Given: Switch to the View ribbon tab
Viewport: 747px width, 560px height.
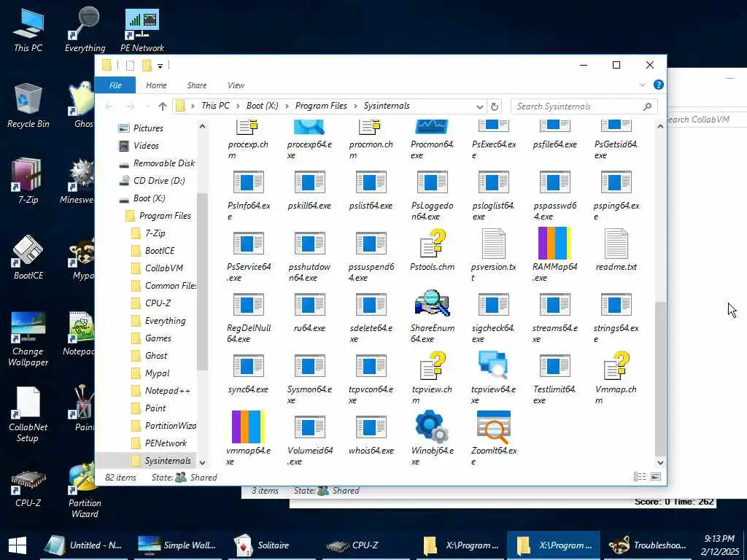Looking at the screenshot, I should (x=236, y=85).
